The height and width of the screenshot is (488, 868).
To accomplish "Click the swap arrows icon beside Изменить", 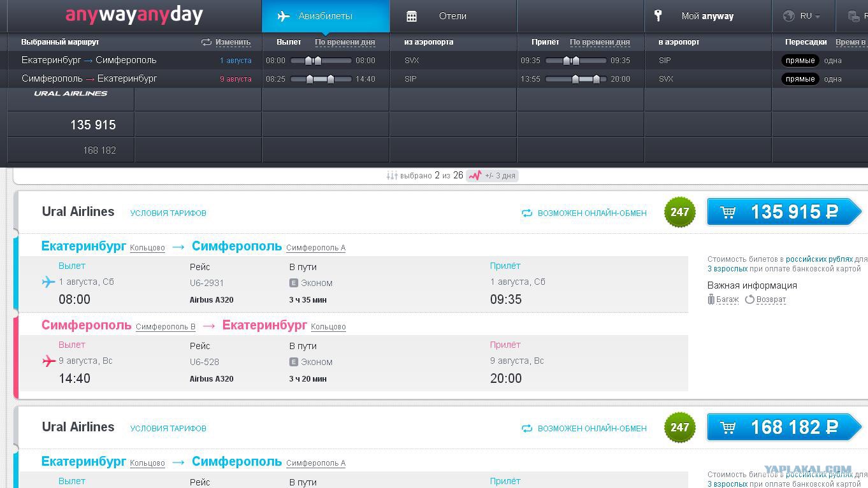I will tap(206, 42).
